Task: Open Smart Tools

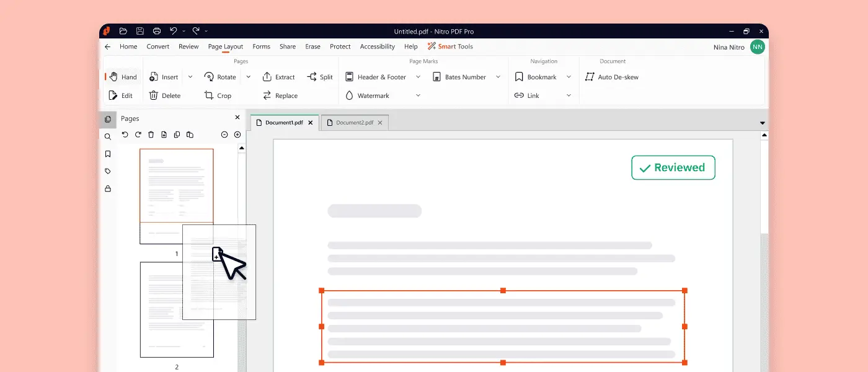Action: [450, 46]
